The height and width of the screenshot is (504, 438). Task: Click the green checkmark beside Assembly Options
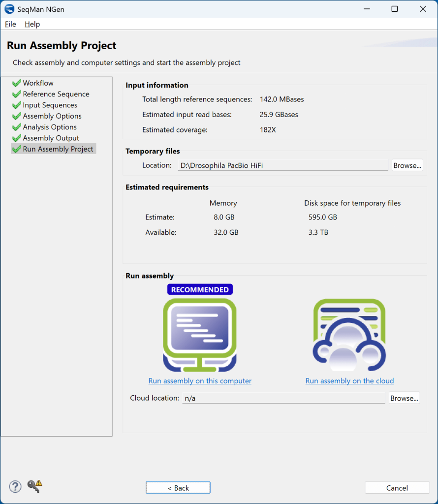(16, 116)
